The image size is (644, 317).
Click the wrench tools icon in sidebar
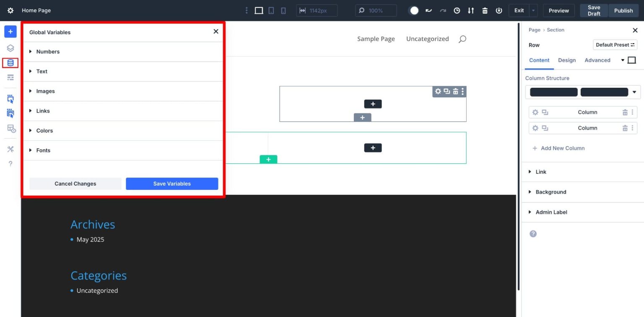(x=10, y=149)
